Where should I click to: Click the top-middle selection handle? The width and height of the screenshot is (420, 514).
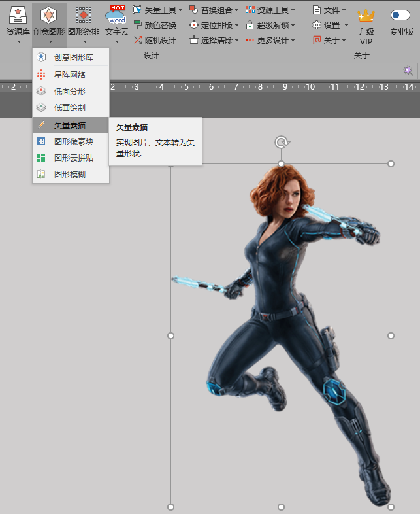click(281, 163)
